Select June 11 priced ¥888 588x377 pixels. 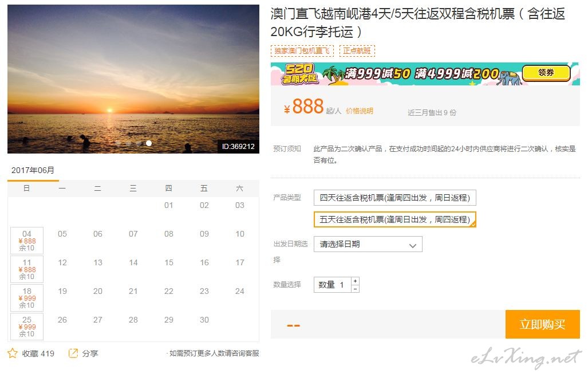[27, 269]
